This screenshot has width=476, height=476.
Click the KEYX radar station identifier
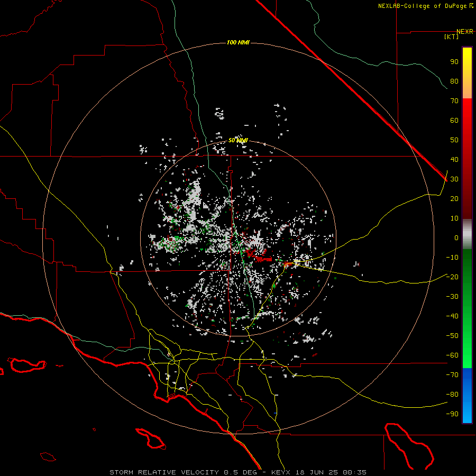point(280,472)
